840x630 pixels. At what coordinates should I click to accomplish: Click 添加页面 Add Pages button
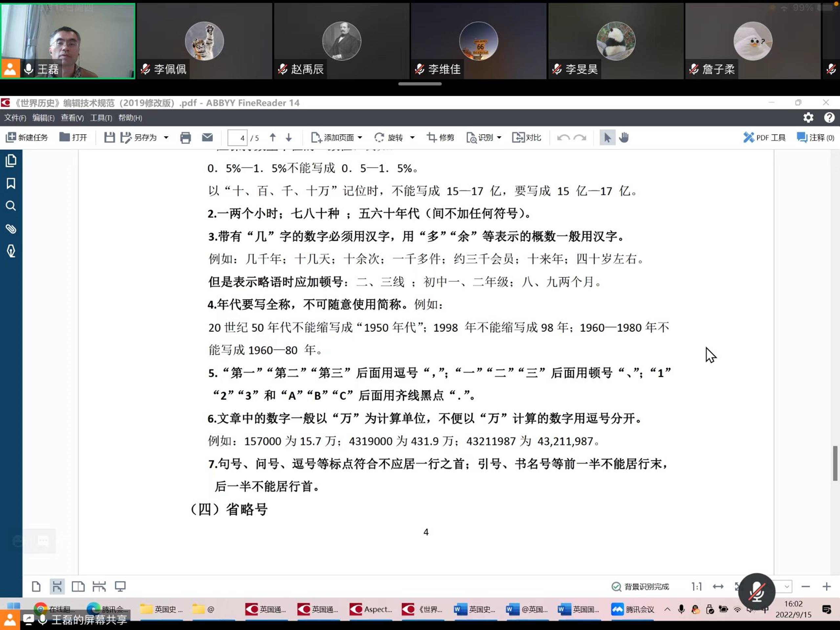pyautogui.click(x=333, y=137)
